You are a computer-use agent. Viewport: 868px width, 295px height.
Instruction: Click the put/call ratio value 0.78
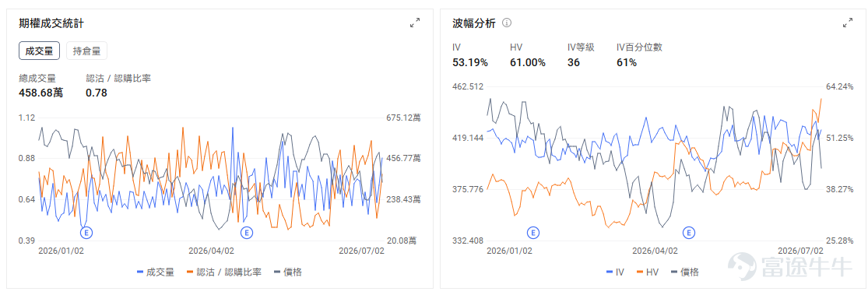[97, 93]
